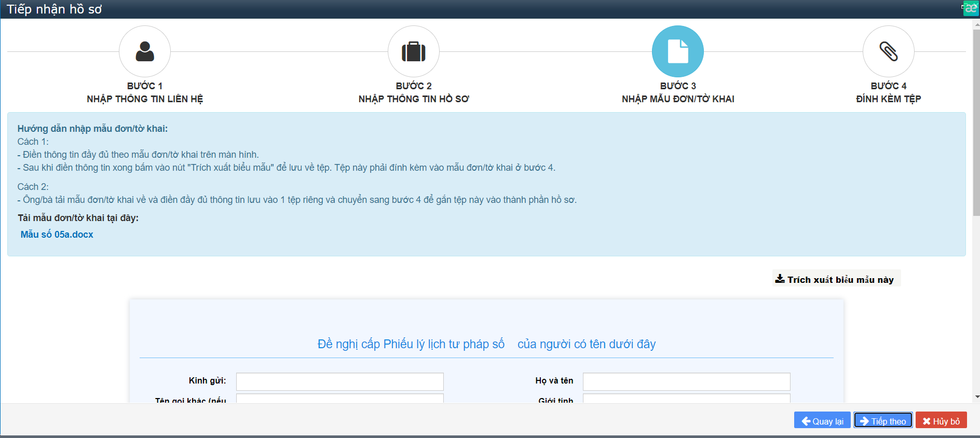The width and height of the screenshot is (980, 438).
Task: Click the 'Giới tính' field
Action: [x=686, y=399]
